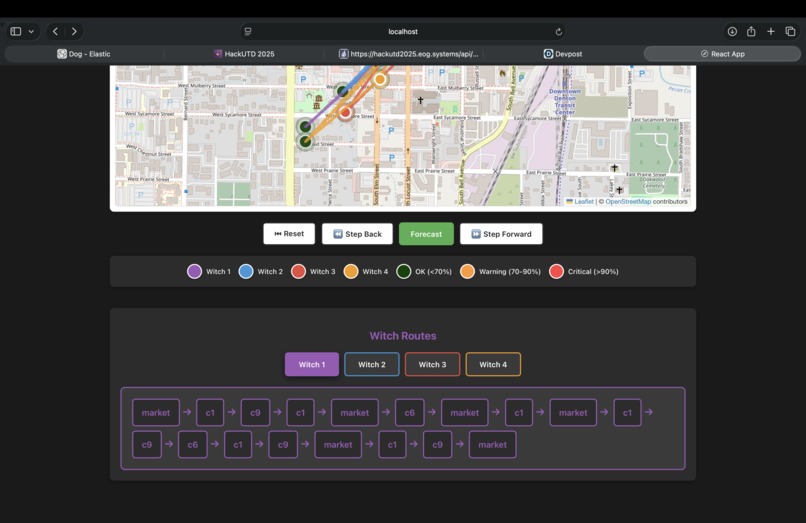Click the first market route node
This screenshot has width=806, height=523.
click(x=156, y=412)
